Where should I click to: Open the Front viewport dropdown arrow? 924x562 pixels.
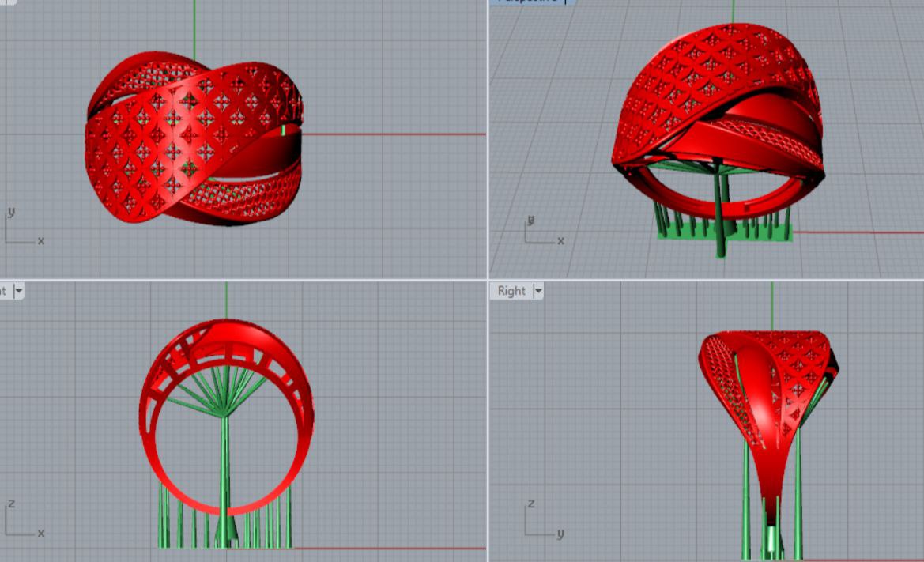point(18,291)
